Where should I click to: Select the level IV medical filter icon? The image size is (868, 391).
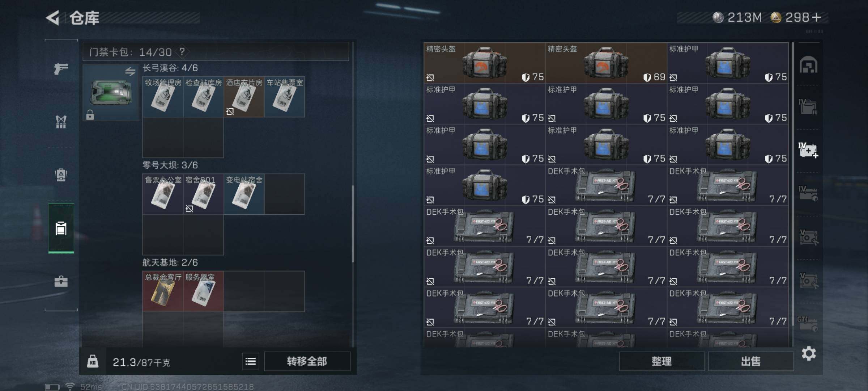pos(808,150)
